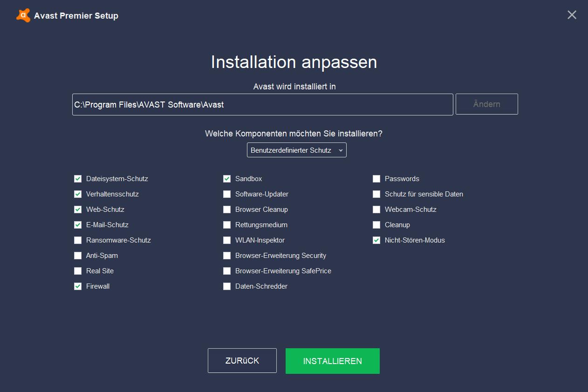Click 'Welche Komponenten möchten Sie installieren?' text
Screen dimensions: 588x392
pyautogui.click(x=294, y=134)
